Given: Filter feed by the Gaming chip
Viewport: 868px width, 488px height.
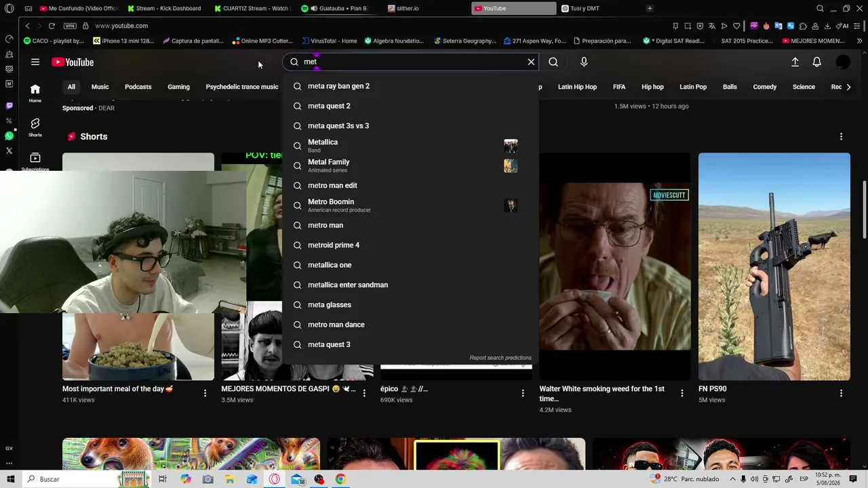Looking at the screenshot, I should [178, 87].
